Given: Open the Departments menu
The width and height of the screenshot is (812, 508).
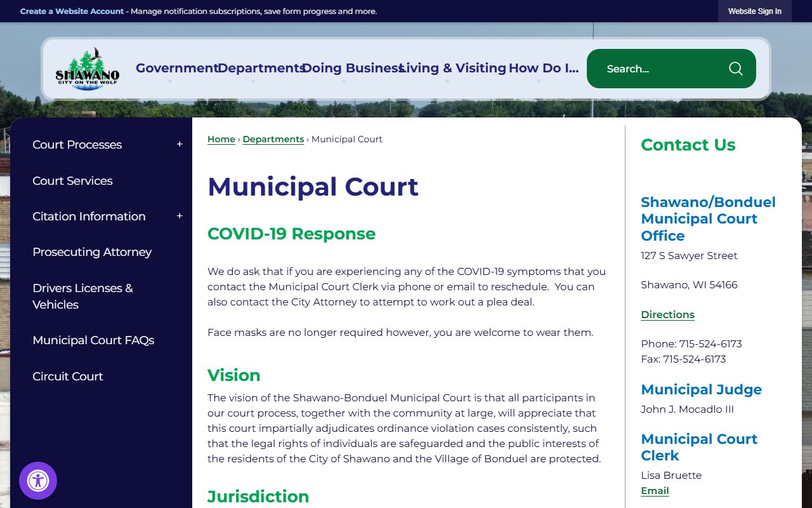Looking at the screenshot, I should (x=261, y=69).
